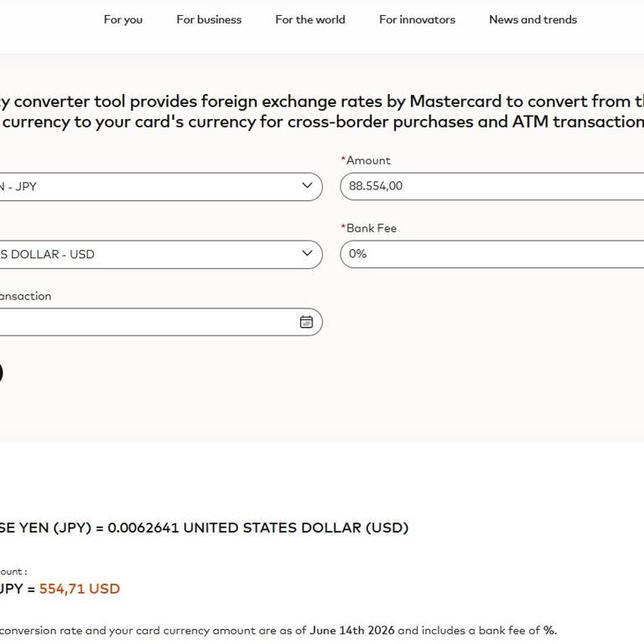Open the 'For you' navigation menu
Viewport: 644px width, 644px height.
tap(122, 20)
